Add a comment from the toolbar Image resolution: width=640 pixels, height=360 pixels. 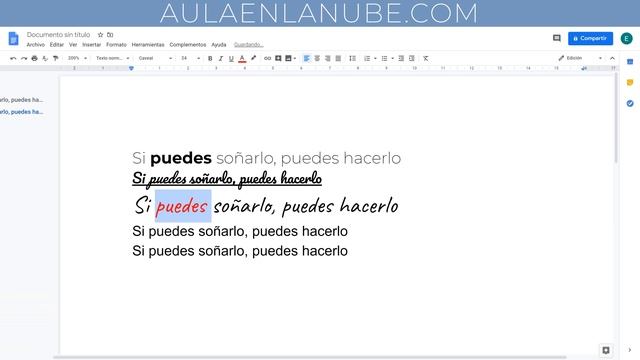point(278,58)
